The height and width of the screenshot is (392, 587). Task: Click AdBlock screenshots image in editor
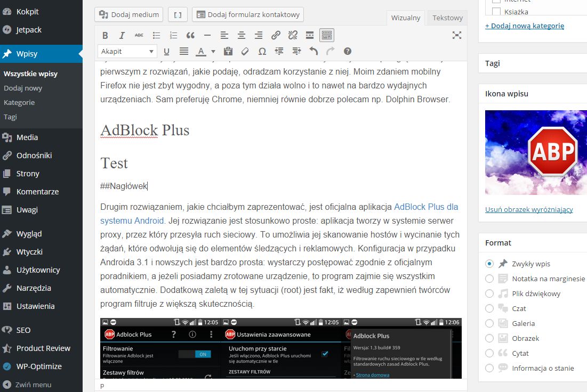pos(281,348)
